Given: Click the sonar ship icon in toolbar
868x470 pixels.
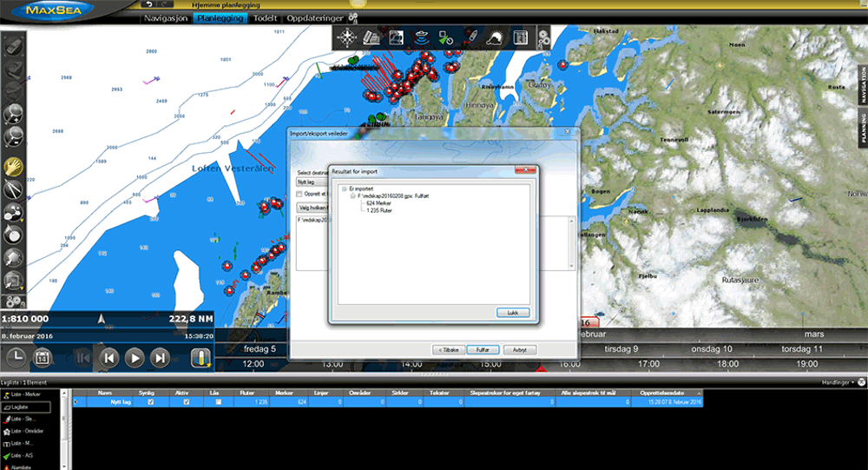Looking at the screenshot, I should [x=420, y=37].
